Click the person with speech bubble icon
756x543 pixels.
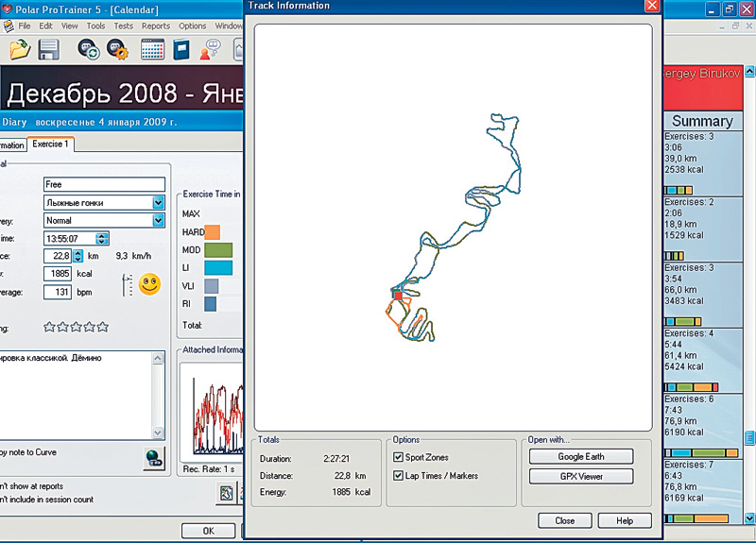(x=210, y=50)
